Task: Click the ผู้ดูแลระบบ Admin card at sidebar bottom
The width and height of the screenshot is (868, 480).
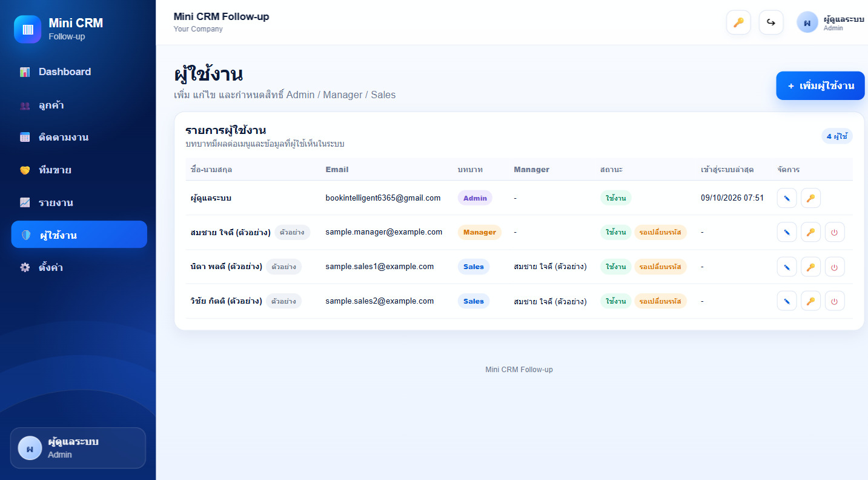Action: [78, 448]
